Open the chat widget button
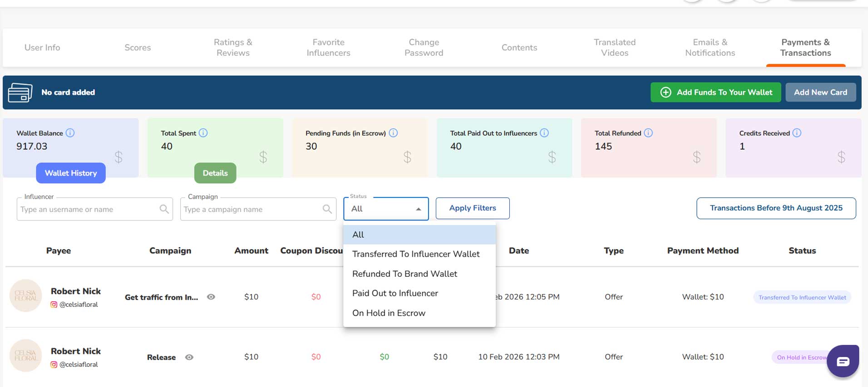The image size is (868, 387). (843, 361)
